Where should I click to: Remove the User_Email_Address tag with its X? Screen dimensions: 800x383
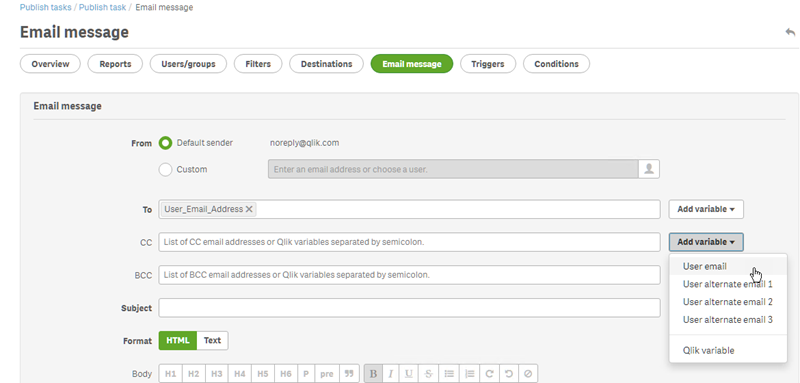[x=249, y=209]
